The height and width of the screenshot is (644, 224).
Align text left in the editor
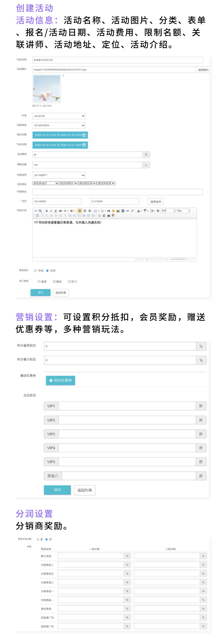[80, 211]
